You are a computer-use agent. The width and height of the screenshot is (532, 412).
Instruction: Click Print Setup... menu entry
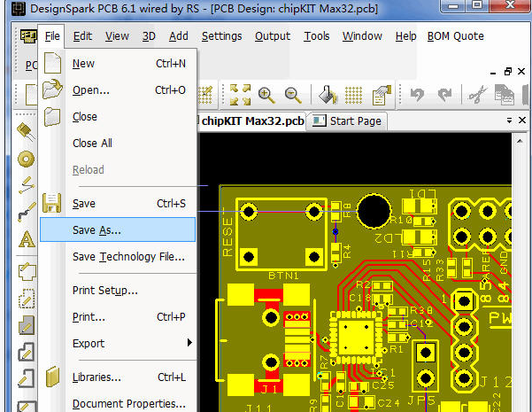pos(104,290)
